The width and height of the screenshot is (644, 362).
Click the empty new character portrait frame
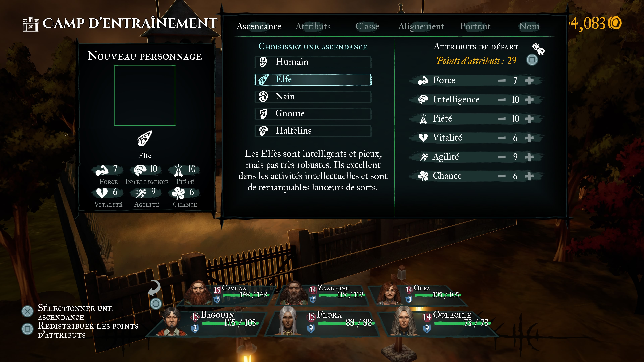[145, 95]
